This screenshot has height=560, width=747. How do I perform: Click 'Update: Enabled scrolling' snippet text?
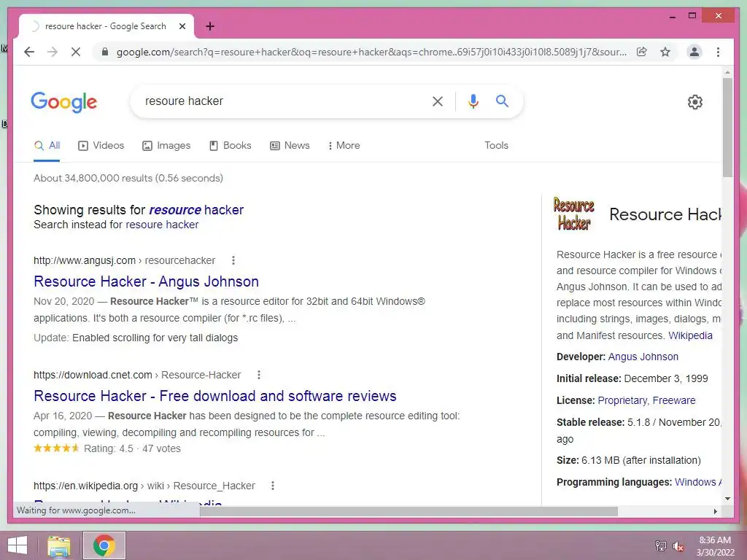[x=136, y=338]
